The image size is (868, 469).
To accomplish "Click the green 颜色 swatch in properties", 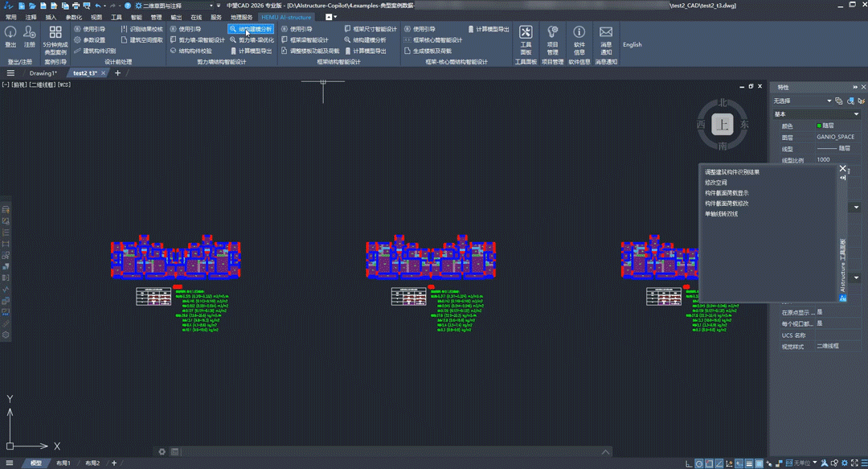I will coord(819,126).
